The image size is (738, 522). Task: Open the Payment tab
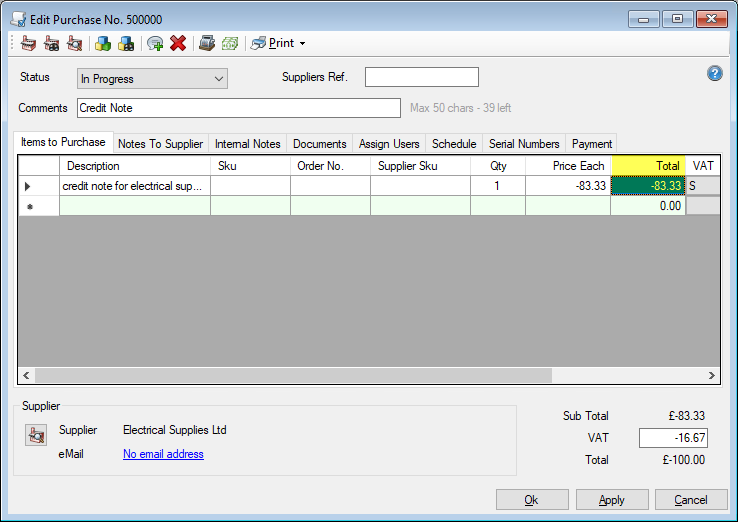(x=591, y=144)
